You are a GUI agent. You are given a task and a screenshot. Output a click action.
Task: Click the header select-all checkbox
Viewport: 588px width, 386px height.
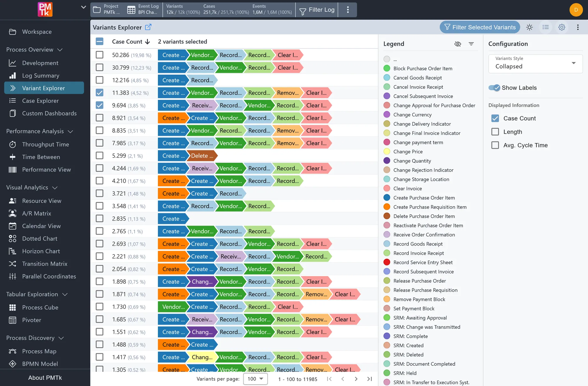(x=100, y=41)
